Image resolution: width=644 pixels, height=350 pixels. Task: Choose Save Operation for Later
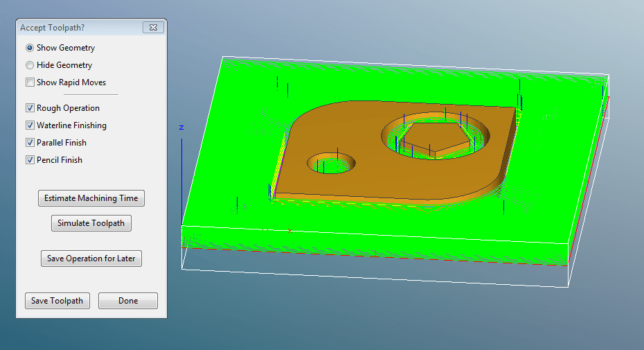coord(91,259)
